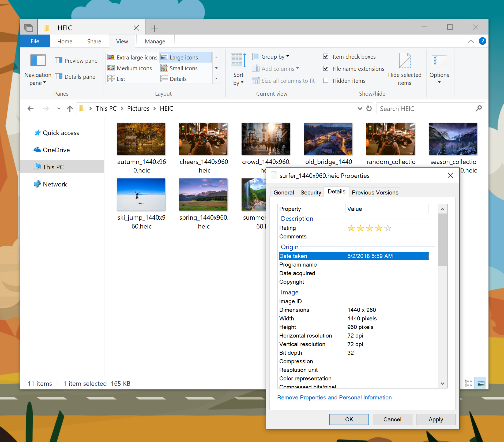The height and width of the screenshot is (442, 504).
Task: Select the Extra large icons layout
Action: (x=133, y=57)
